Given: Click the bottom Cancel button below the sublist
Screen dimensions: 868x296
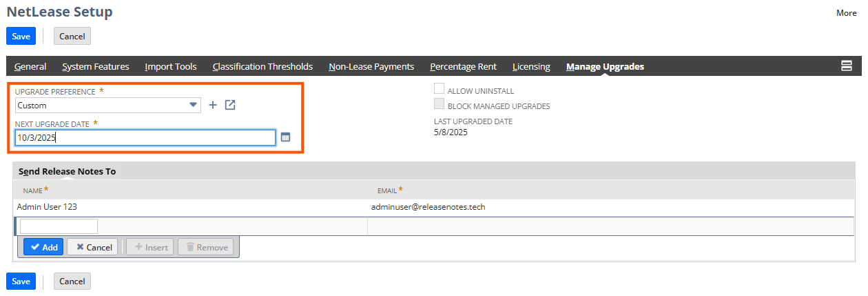Looking at the screenshot, I should click(72, 281).
